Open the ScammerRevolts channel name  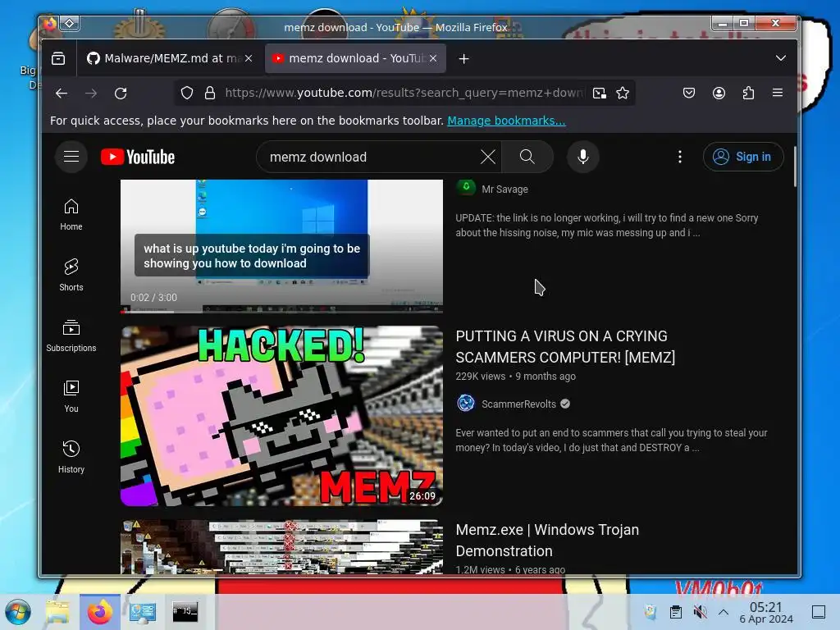518,404
